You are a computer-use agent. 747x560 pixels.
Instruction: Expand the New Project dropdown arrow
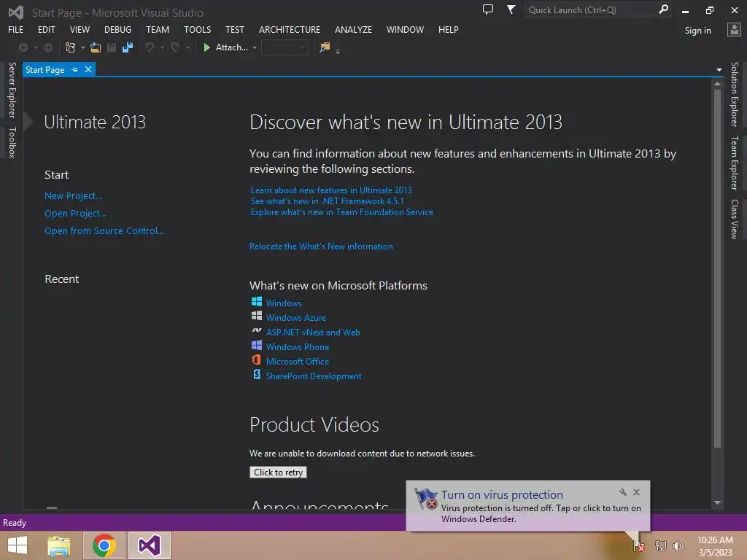coord(83,47)
